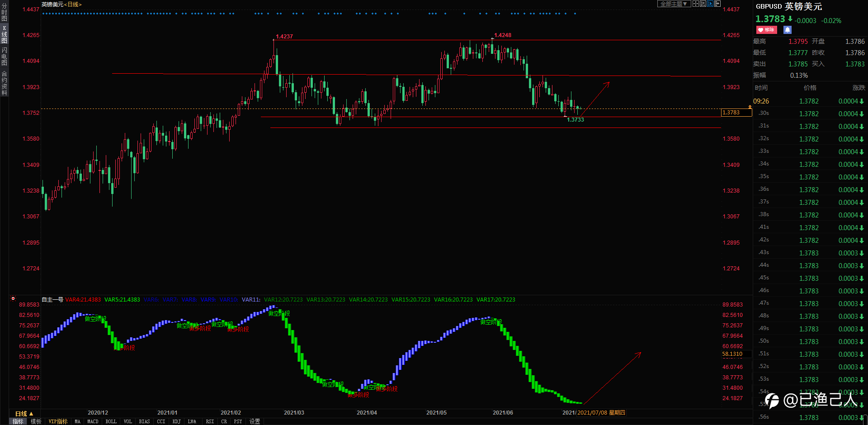The width and height of the screenshot is (868, 425).
Task: Open the 合约资料 side tab
Action: [4, 83]
